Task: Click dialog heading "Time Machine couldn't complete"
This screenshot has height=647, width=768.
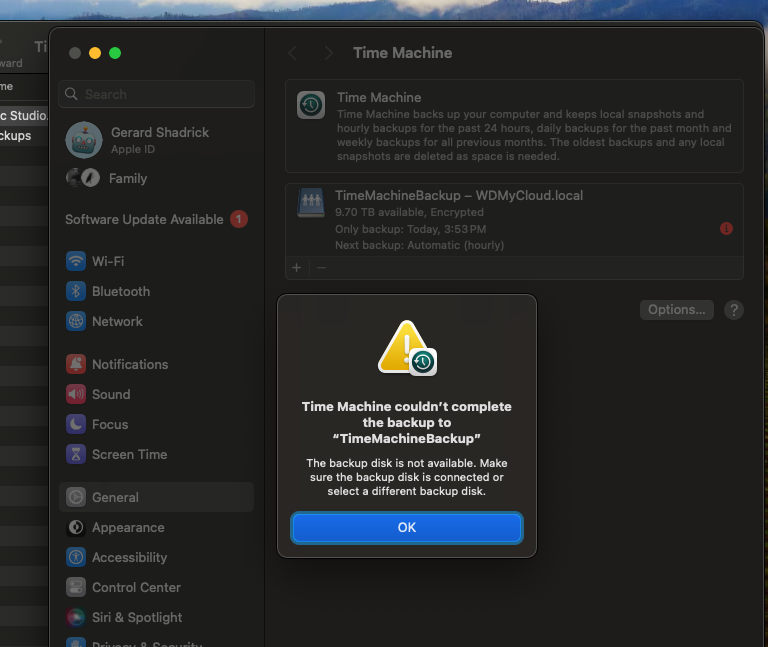Action: [407, 422]
